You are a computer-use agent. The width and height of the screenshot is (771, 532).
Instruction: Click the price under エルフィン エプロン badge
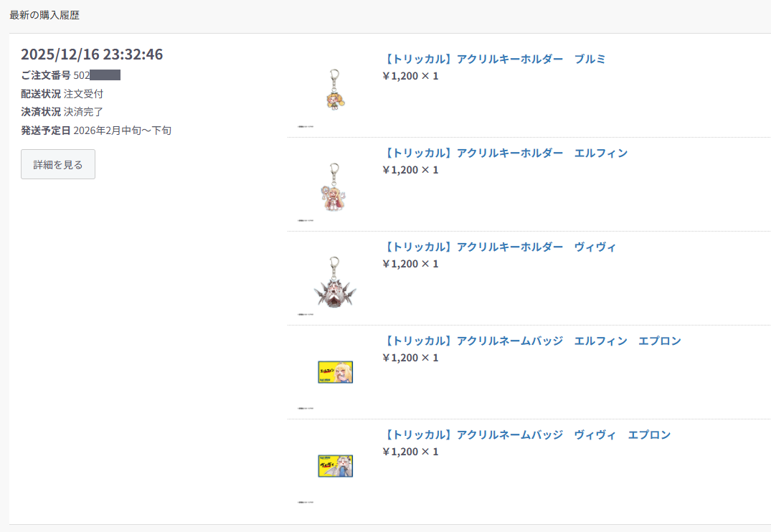[x=410, y=358]
